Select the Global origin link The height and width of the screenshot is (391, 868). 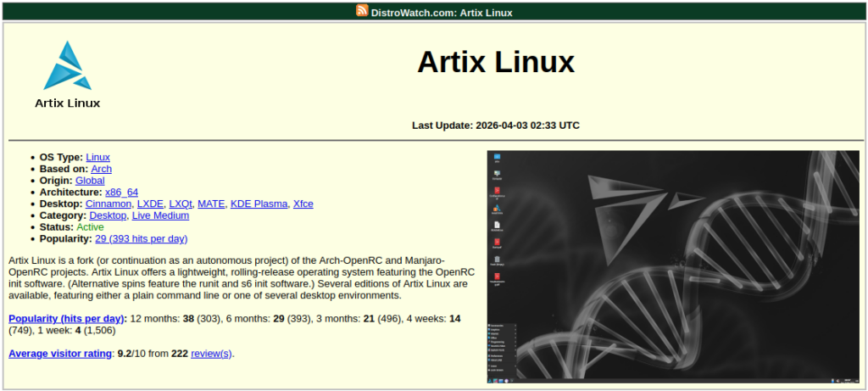(90, 181)
